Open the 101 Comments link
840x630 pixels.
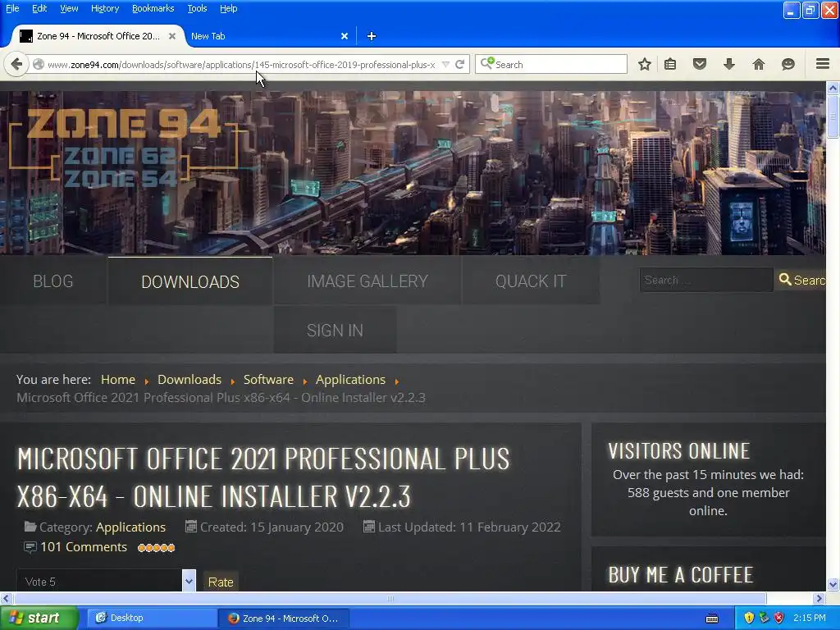(84, 547)
